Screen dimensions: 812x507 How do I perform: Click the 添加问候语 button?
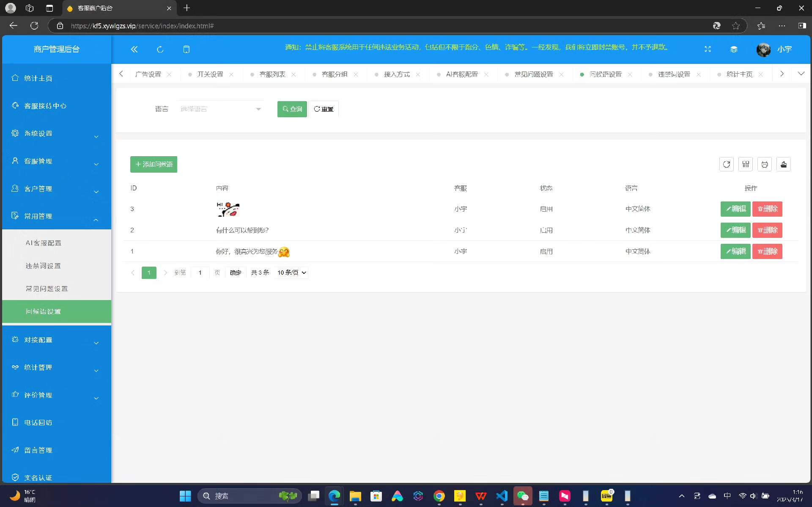click(x=154, y=164)
